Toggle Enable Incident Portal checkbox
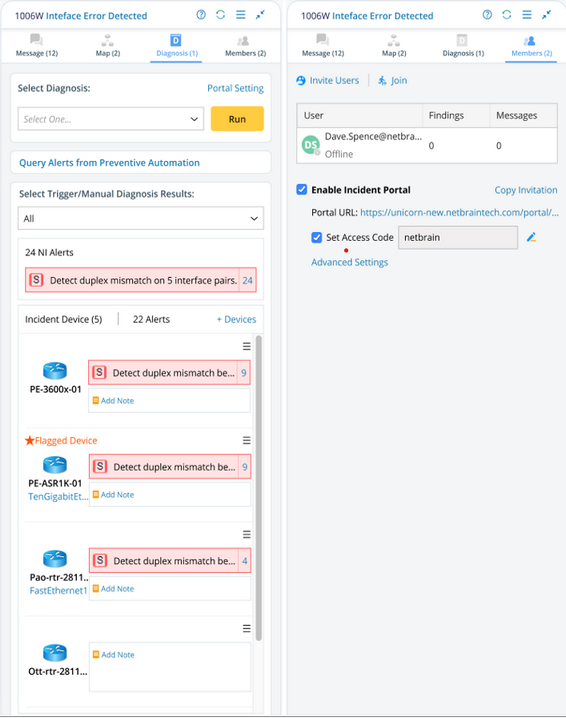 click(x=301, y=190)
